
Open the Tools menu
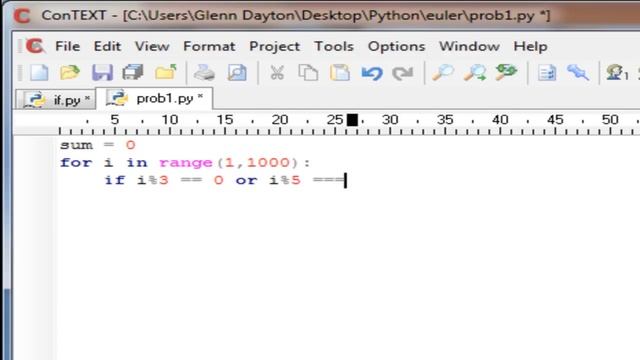click(x=334, y=46)
